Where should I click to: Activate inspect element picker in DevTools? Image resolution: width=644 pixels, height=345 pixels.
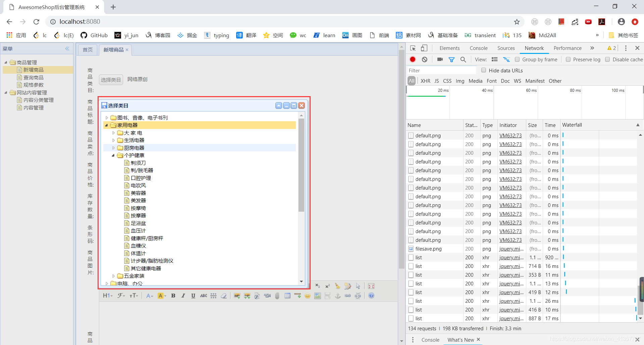[413, 48]
